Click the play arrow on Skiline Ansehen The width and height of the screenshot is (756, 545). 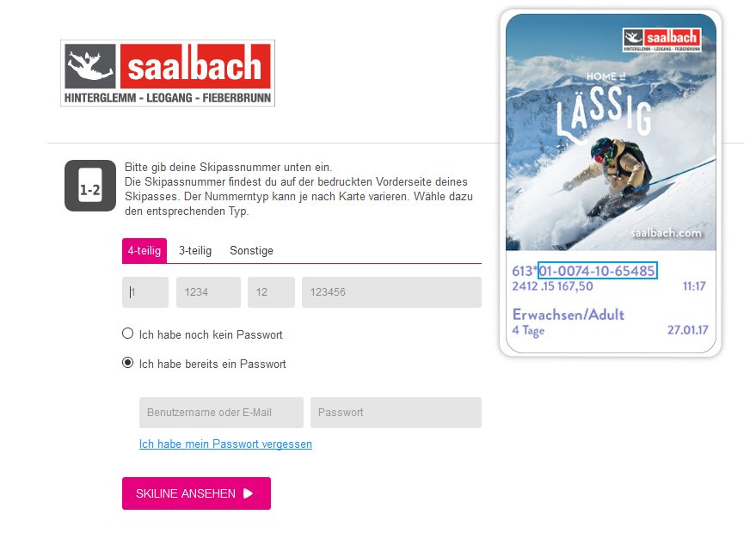(x=249, y=493)
